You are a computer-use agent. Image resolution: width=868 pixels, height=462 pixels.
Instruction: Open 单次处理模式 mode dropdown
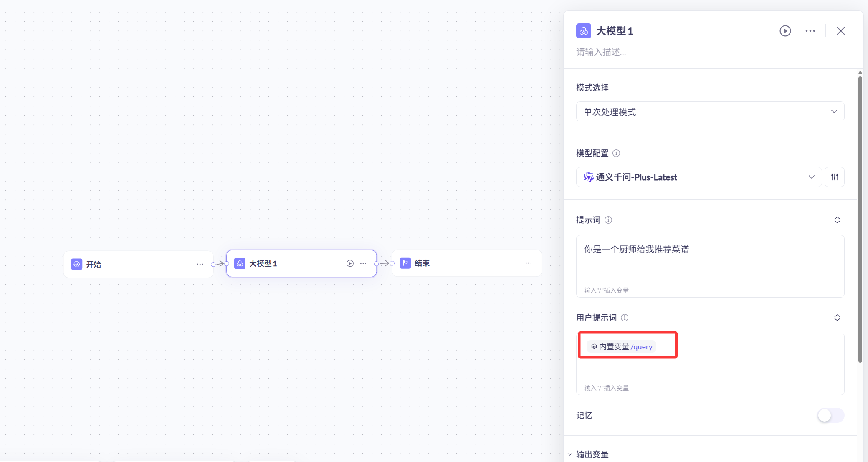point(710,111)
